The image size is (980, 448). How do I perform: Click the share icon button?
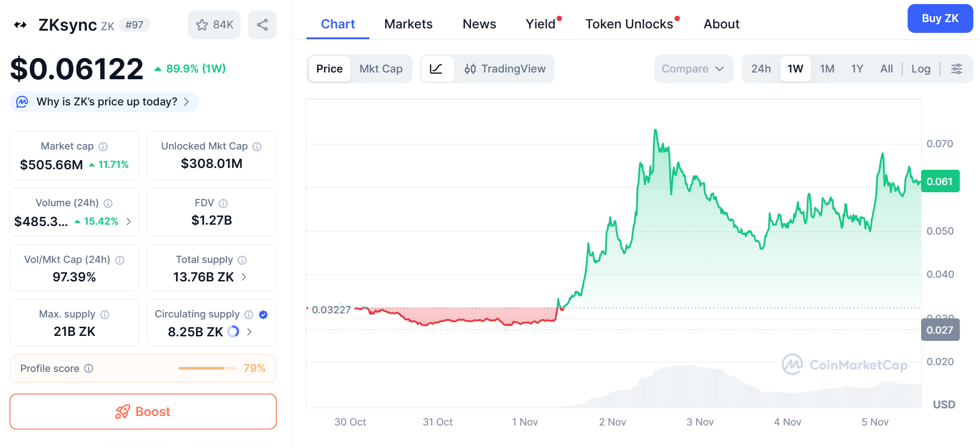pyautogui.click(x=262, y=25)
